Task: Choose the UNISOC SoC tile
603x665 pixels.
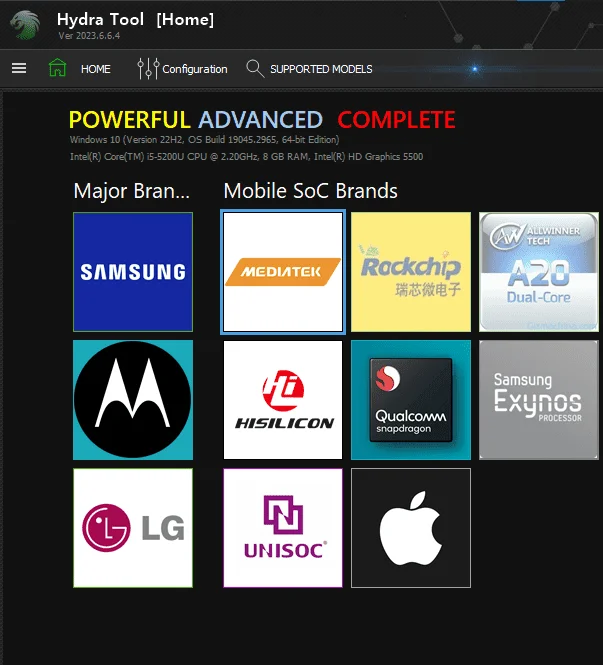Action: point(283,528)
